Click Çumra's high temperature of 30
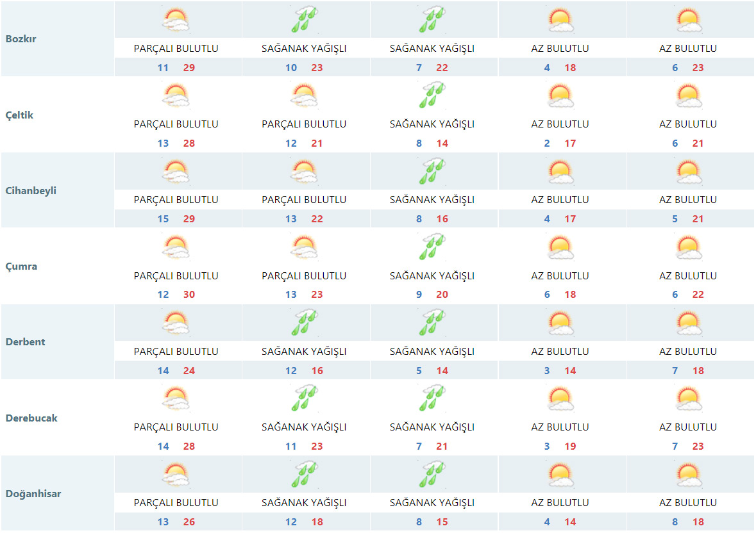The image size is (756, 533). (189, 295)
